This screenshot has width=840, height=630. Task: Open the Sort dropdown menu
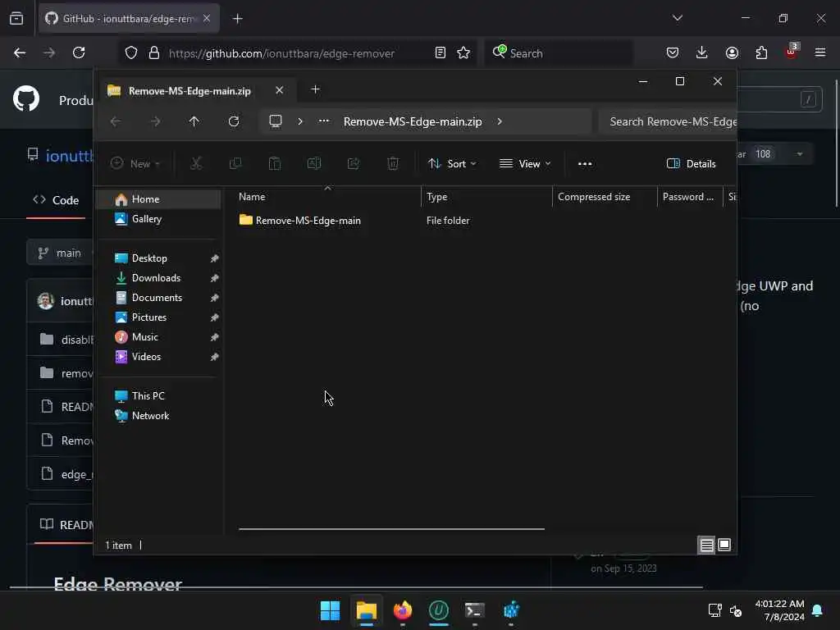(452, 164)
